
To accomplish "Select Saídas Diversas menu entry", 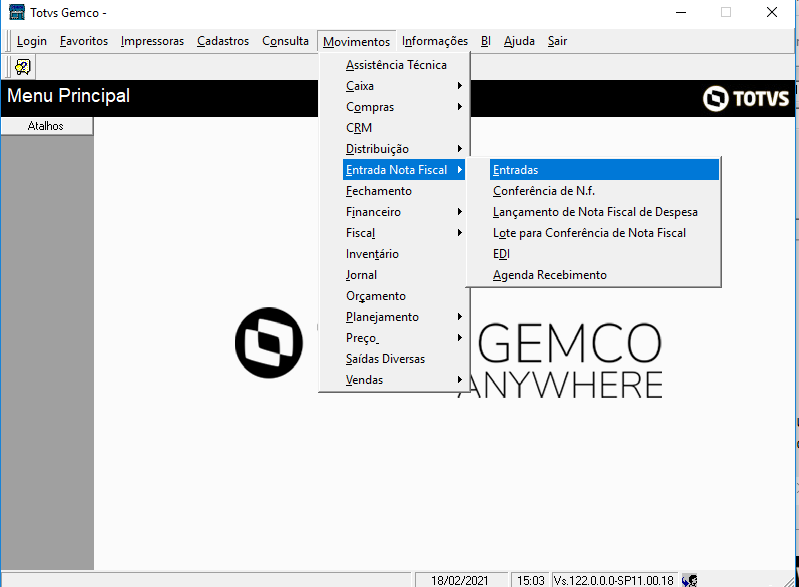I will click(404, 359).
